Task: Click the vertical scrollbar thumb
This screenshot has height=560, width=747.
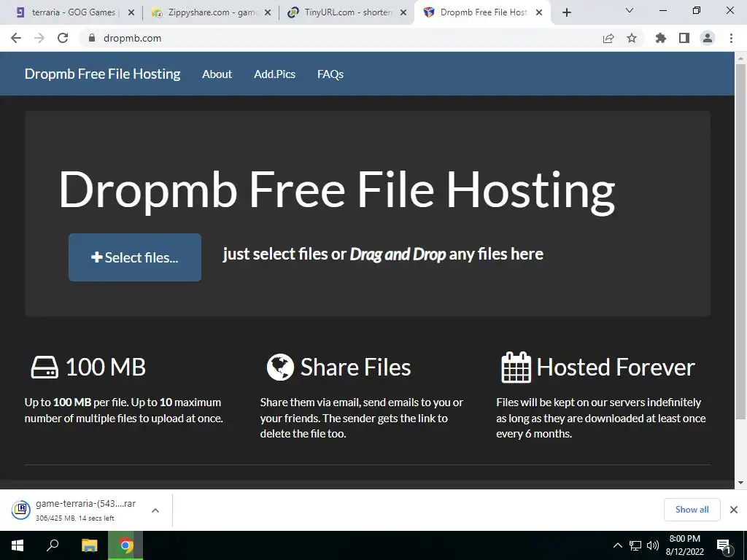Action: pyautogui.click(x=740, y=241)
